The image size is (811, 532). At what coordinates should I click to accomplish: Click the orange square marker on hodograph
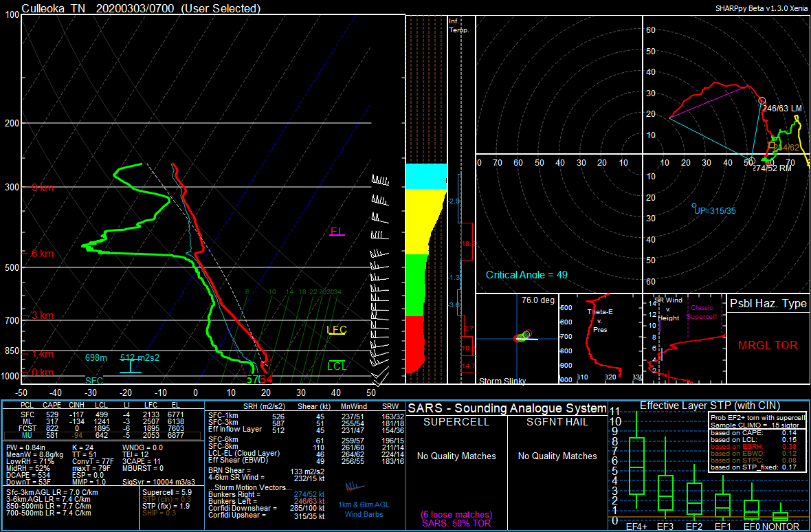coord(771,145)
